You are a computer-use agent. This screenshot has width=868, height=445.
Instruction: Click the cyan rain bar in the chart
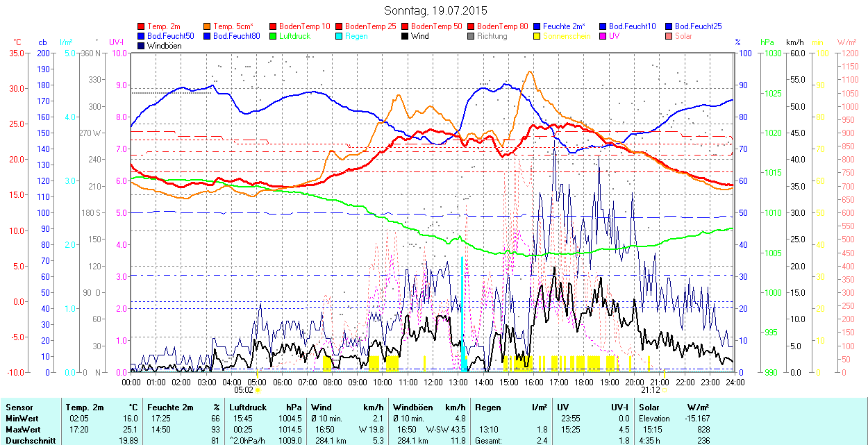(x=462, y=312)
